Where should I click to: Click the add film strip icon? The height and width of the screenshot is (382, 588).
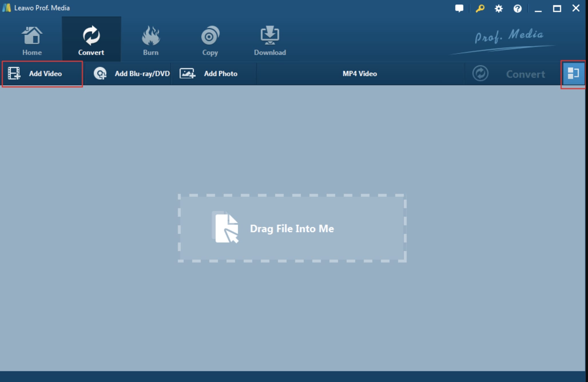(14, 73)
